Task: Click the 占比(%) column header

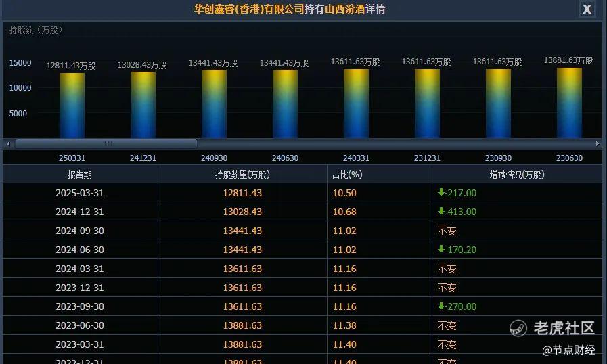Action: pyautogui.click(x=380, y=175)
